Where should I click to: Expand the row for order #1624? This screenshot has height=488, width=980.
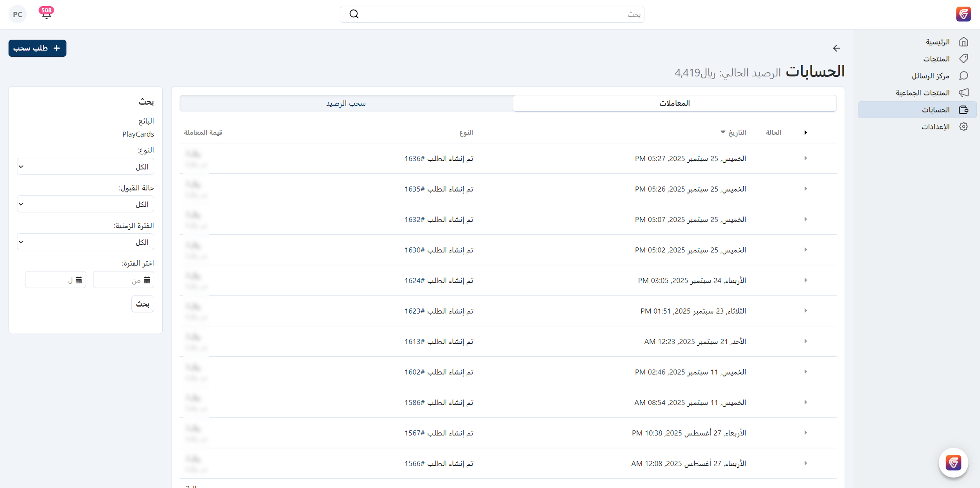(806, 280)
